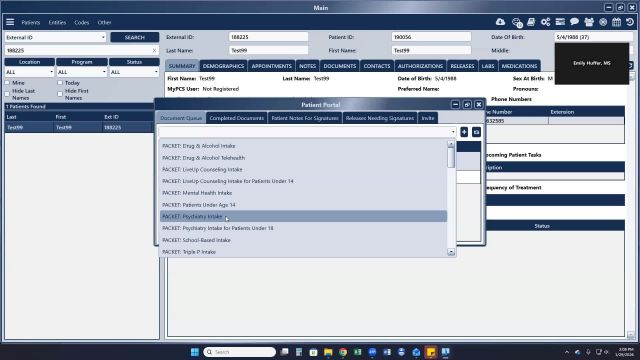
Task: Click Task View icon in taskbar
Action: click(x=284, y=352)
